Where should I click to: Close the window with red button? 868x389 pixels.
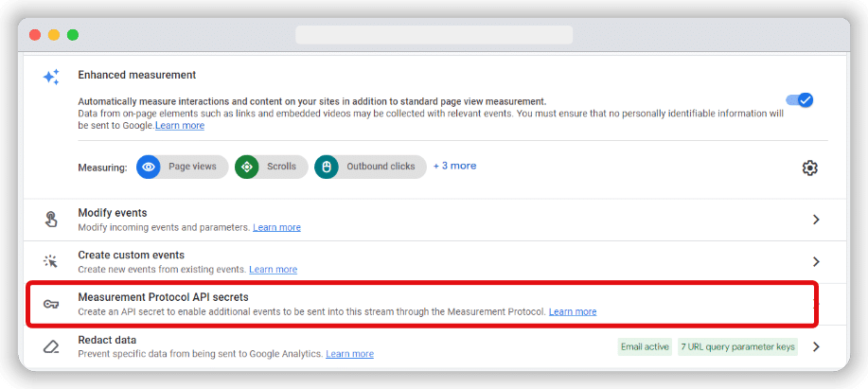pyautogui.click(x=35, y=35)
